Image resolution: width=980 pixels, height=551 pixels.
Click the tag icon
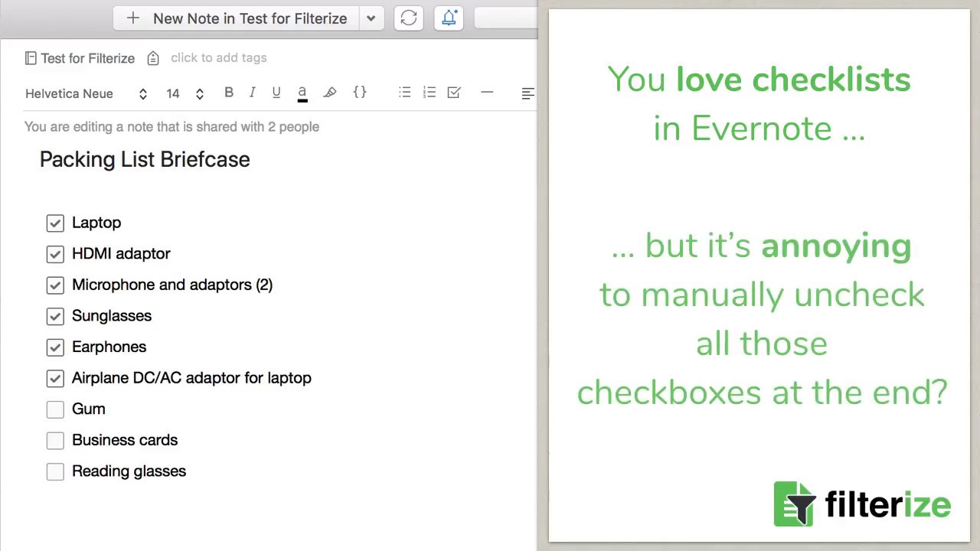[153, 58]
